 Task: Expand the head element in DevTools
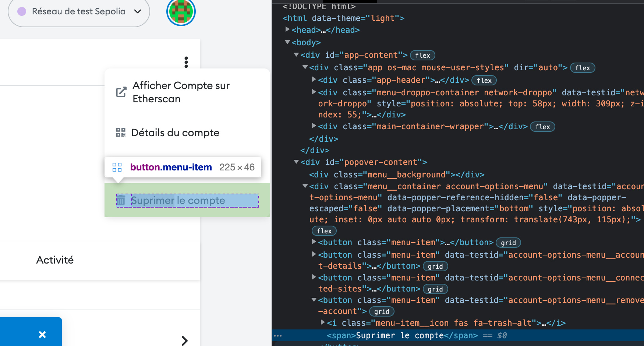(287, 30)
